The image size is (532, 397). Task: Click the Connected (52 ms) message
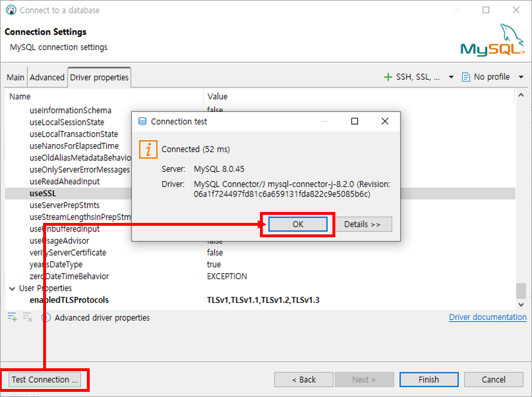point(196,149)
